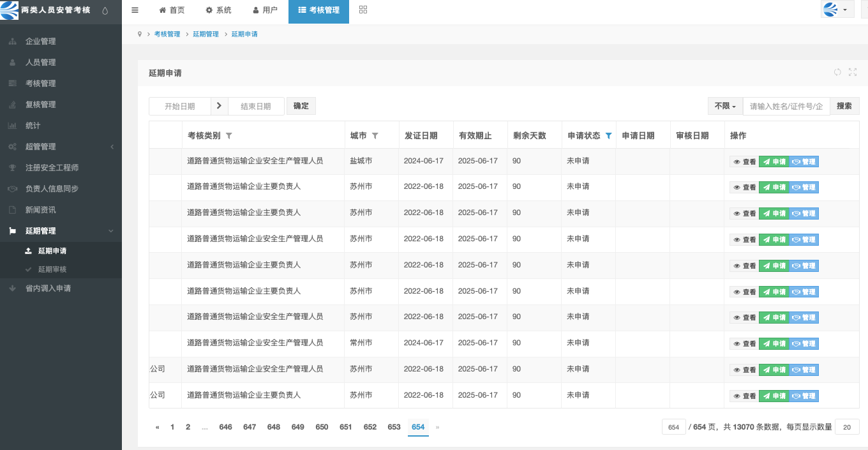Click the 有效期止 column header
Screen dimensions: 868x450
pos(475,136)
